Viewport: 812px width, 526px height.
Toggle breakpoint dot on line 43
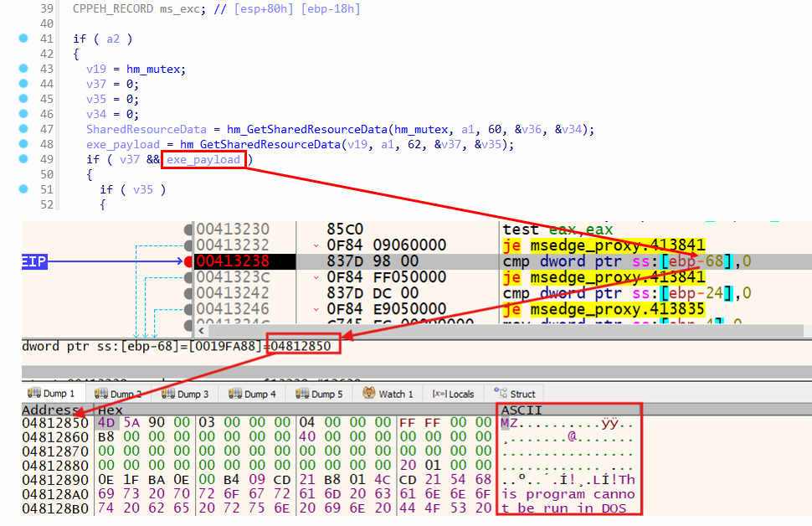(x=23, y=69)
